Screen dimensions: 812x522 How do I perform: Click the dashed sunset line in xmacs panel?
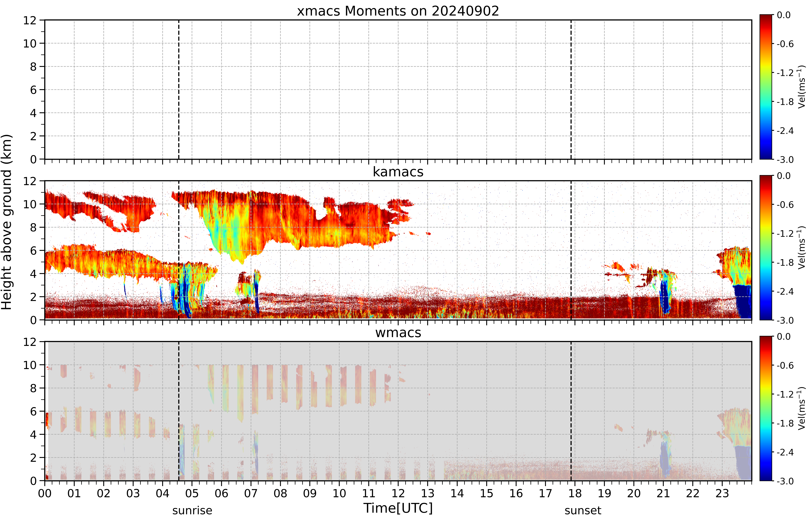click(571, 90)
